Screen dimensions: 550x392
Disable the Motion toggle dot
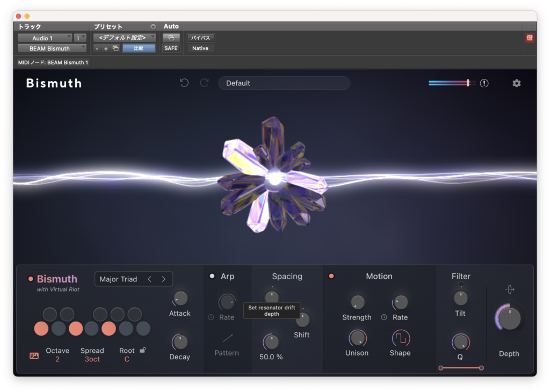(x=331, y=277)
